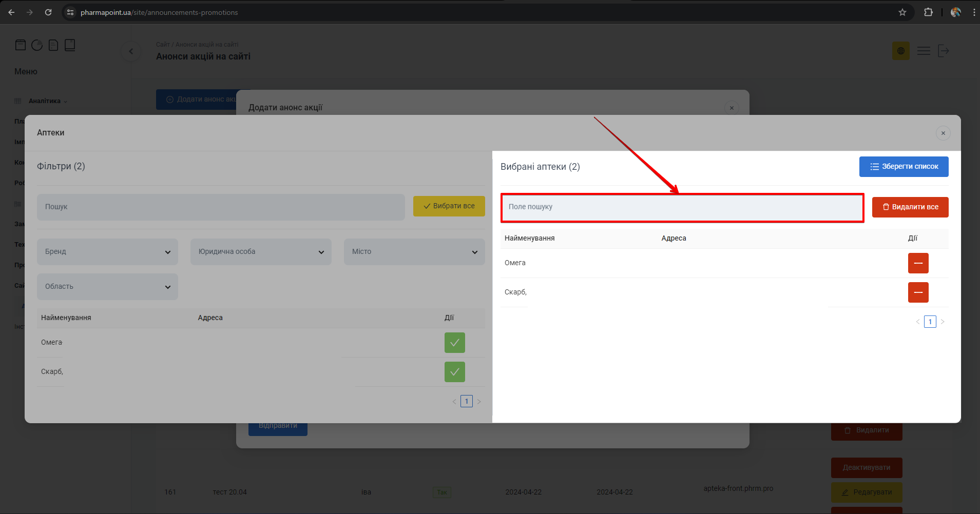Click the Видалити все button
Screen dimensions: 980x514
910,207
